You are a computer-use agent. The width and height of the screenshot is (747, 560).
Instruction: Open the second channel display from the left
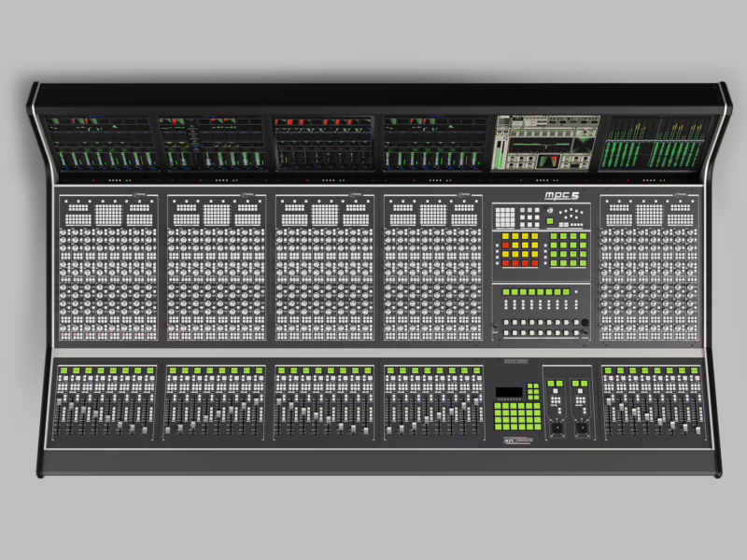pos(212,144)
